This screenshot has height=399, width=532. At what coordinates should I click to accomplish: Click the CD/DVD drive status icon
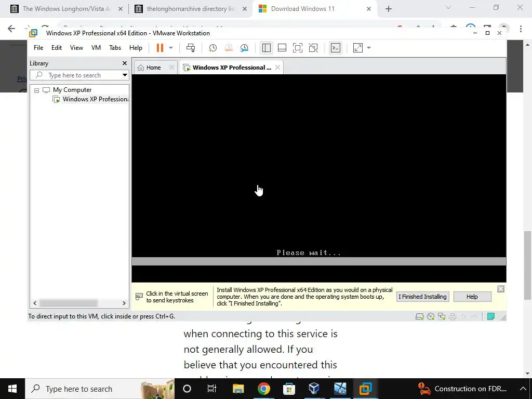(431, 316)
